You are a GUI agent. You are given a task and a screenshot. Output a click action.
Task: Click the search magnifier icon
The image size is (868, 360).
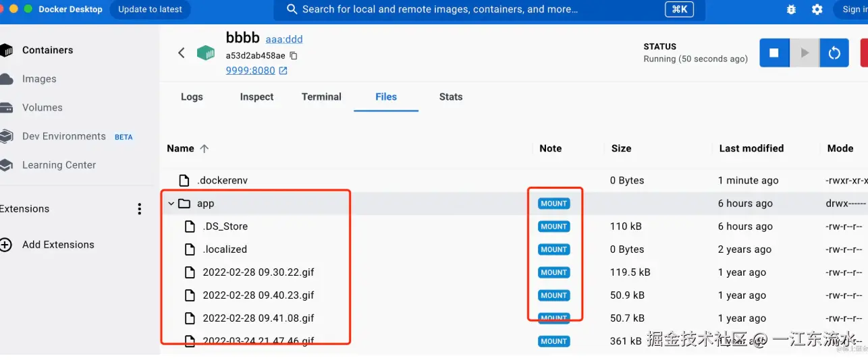(x=292, y=9)
